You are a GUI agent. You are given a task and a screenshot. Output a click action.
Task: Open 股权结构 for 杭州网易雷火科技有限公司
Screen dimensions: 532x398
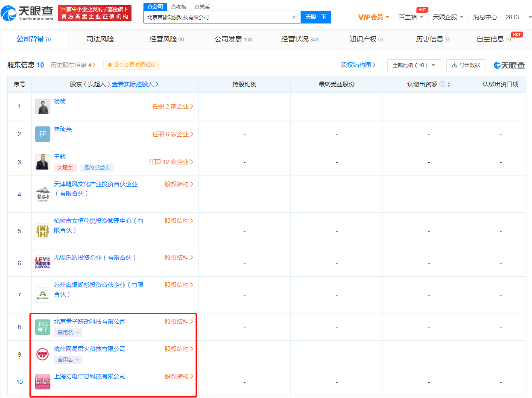coord(179,349)
